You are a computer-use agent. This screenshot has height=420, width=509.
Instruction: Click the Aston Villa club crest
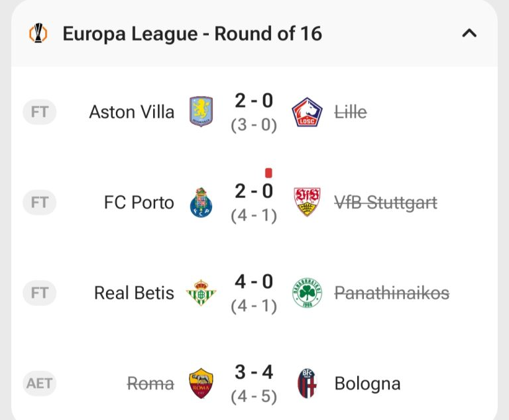click(x=201, y=111)
